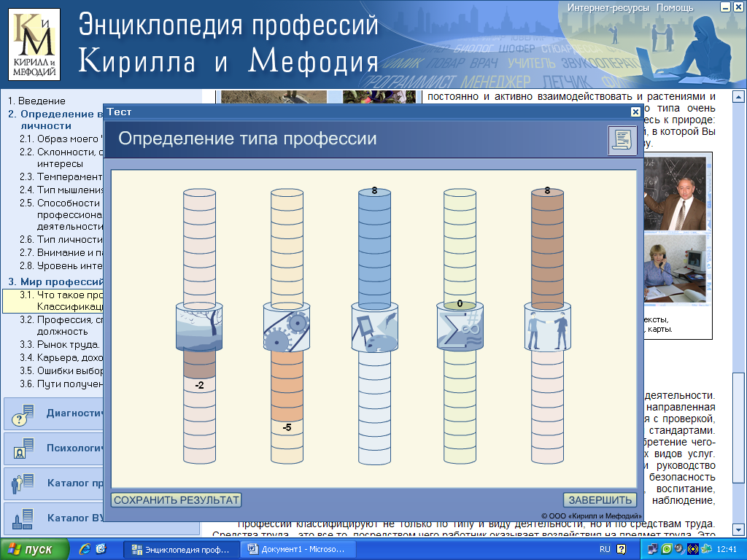This screenshot has width=747, height=560.
Task: Open the Помощь menu
Action: (x=675, y=7)
